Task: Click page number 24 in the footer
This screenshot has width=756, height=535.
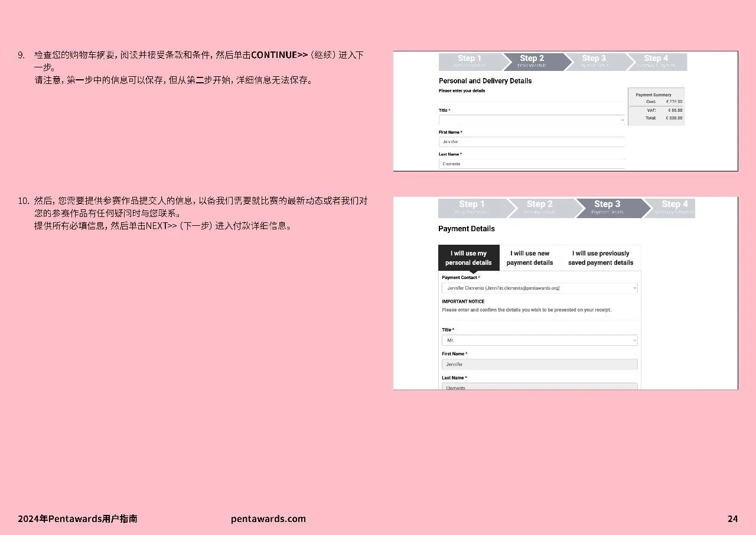Action: pyautogui.click(x=732, y=519)
